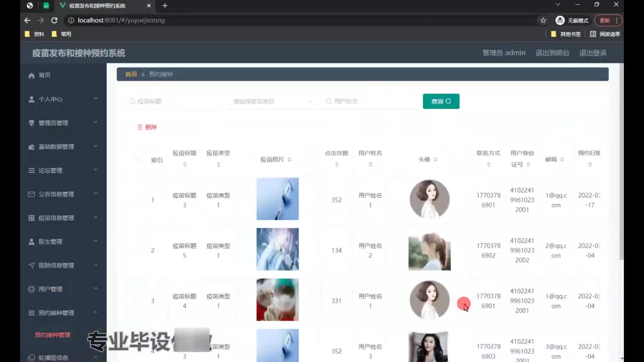Click the 疫苗标题 search input
Image resolution: width=644 pixels, height=362 pixels.
click(x=174, y=101)
